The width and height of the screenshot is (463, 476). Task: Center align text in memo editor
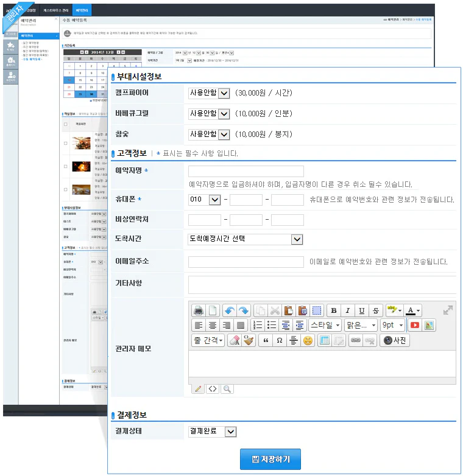[213, 326]
